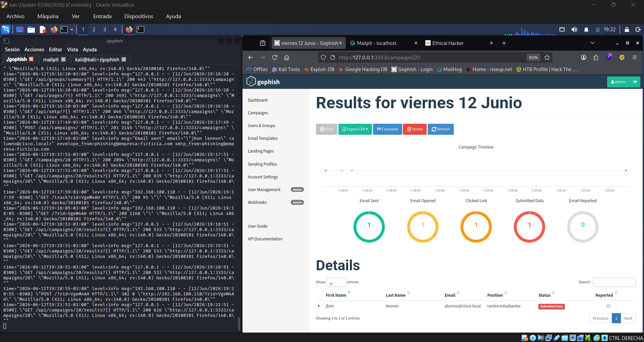
Task: Click the table Search input field
Action: coord(614,282)
